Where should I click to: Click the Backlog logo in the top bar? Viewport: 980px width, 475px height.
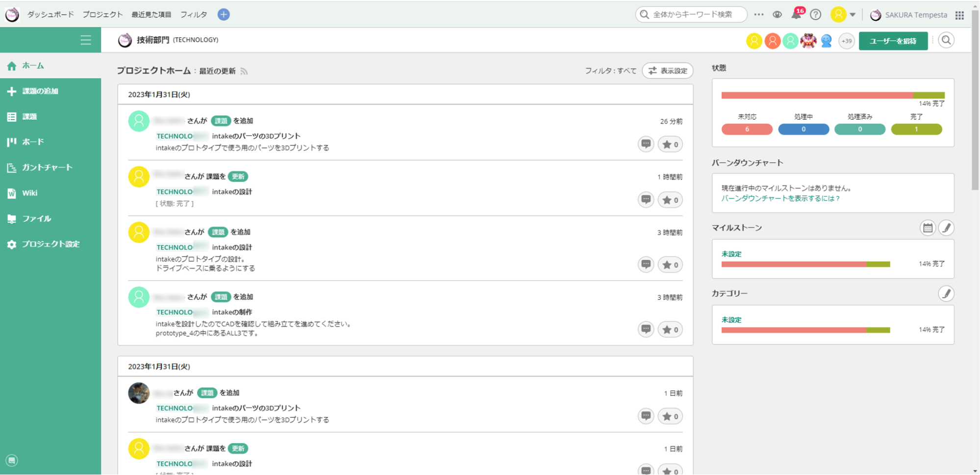(12, 15)
